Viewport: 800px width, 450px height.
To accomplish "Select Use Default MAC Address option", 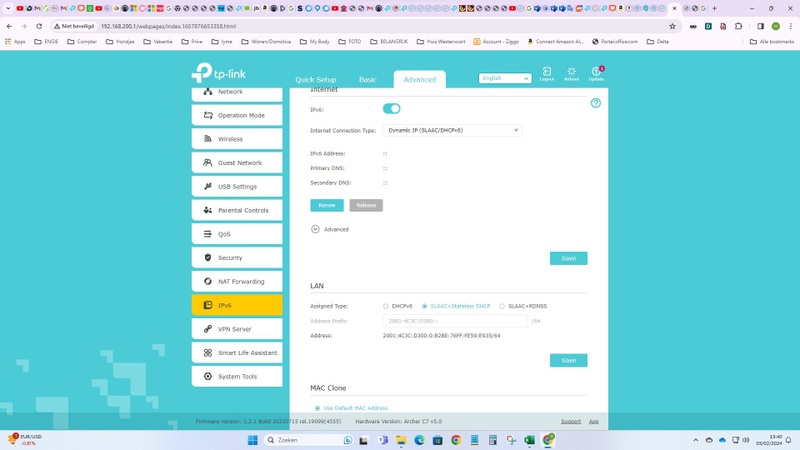I will point(317,408).
